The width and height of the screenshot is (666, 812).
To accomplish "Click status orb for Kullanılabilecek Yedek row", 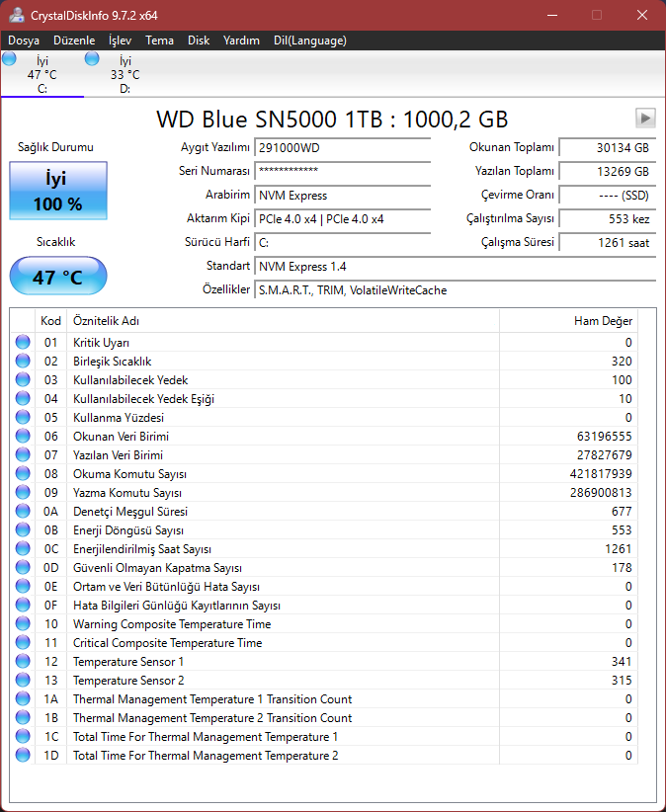I will coord(23,379).
